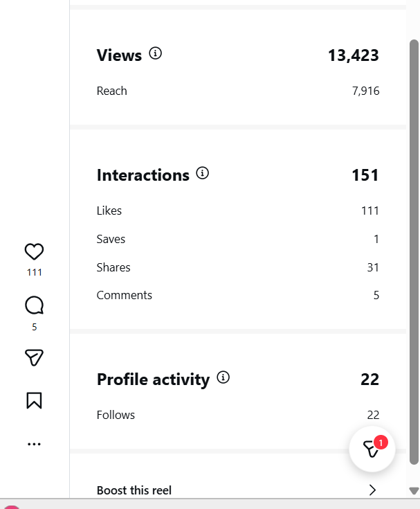Select the Reach row value 7,916

tap(365, 91)
